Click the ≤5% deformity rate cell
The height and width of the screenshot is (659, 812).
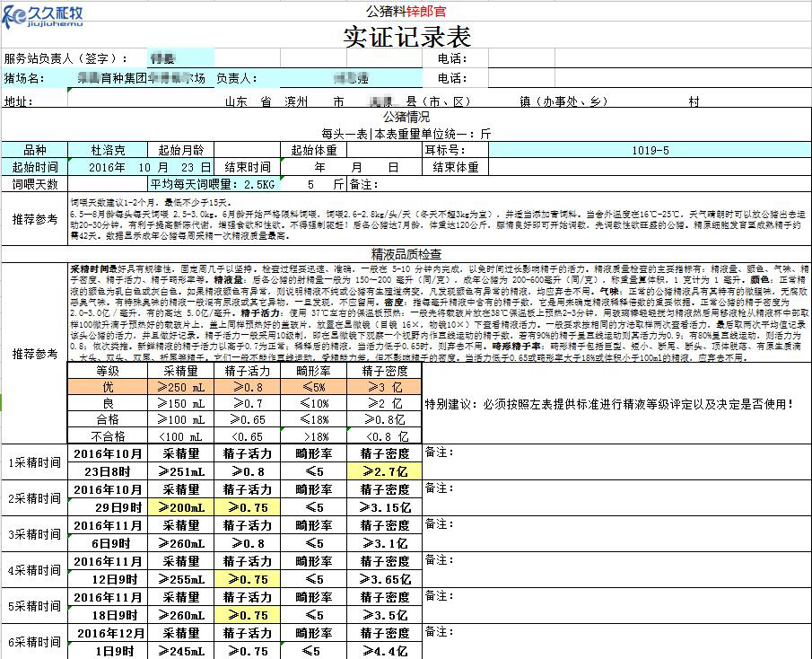coord(313,387)
